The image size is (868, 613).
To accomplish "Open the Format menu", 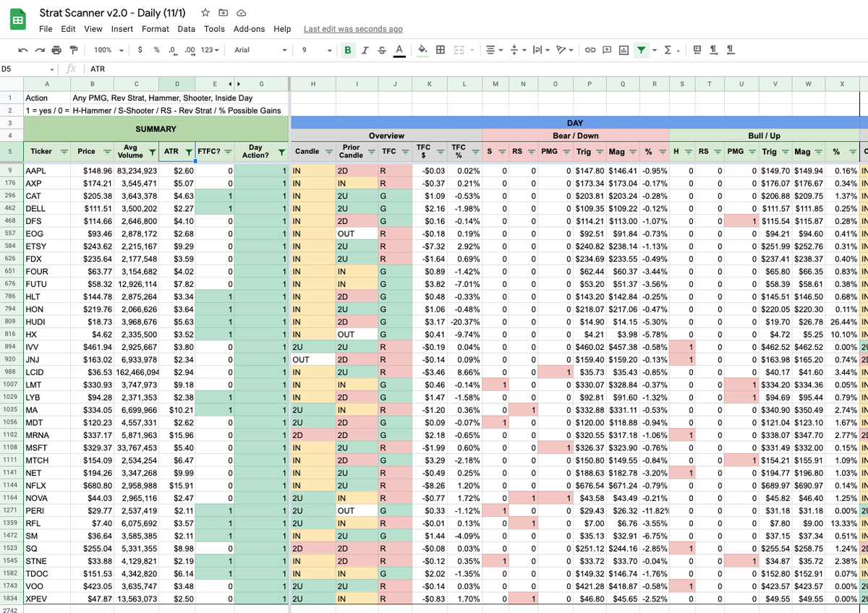I will pyautogui.click(x=156, y=29).
